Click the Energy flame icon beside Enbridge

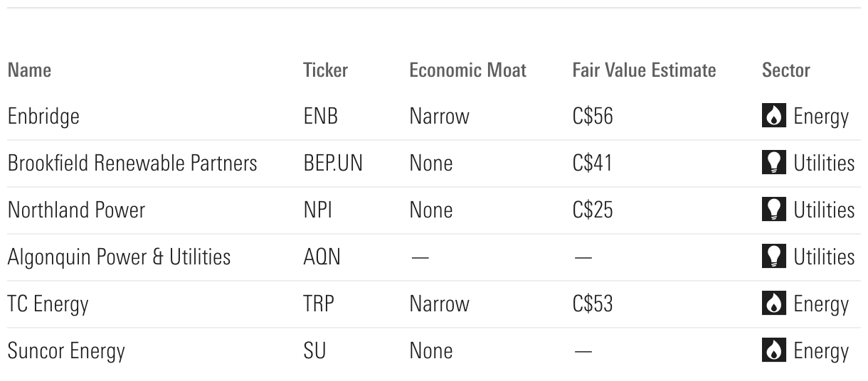coord(773,117)
